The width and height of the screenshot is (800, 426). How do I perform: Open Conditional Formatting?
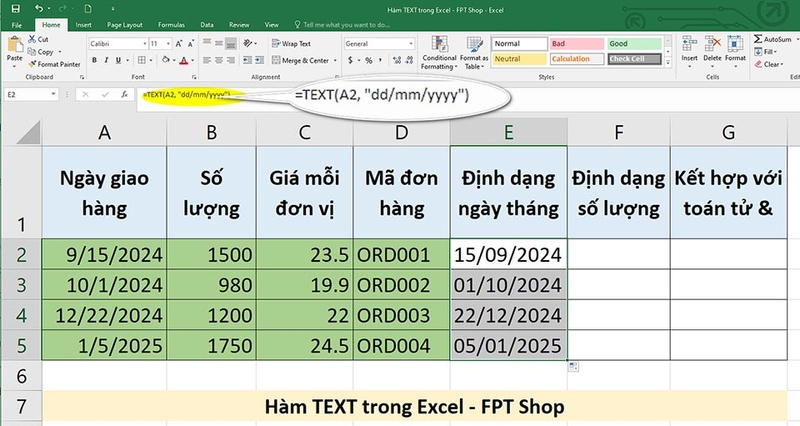coord(439,53)
